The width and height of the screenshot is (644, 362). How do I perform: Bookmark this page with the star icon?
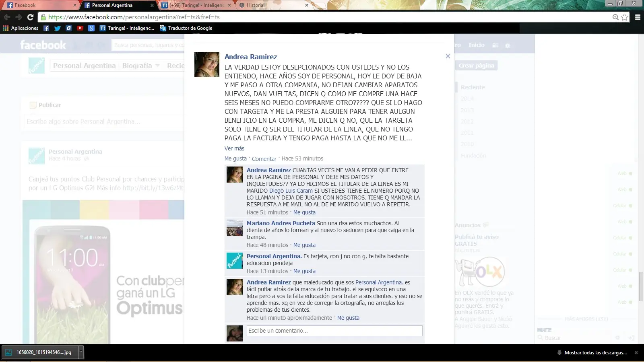[624, 17]
